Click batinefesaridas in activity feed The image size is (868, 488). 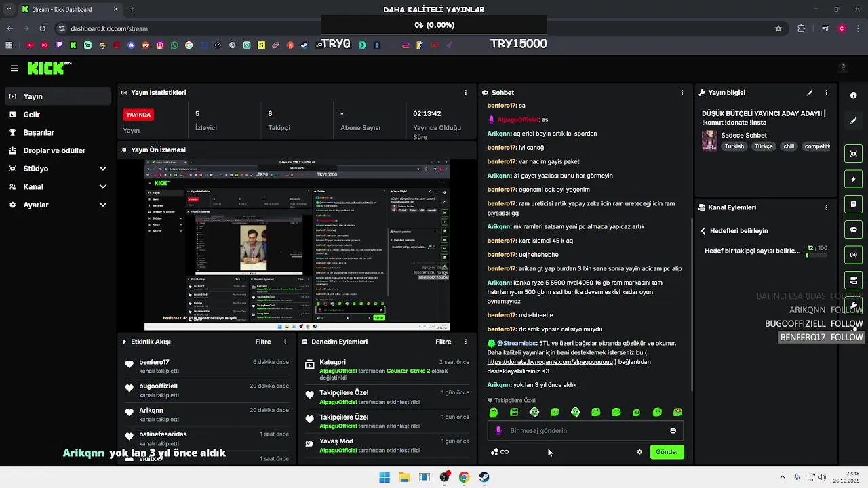pyautogui.click(x=163, y=434)
